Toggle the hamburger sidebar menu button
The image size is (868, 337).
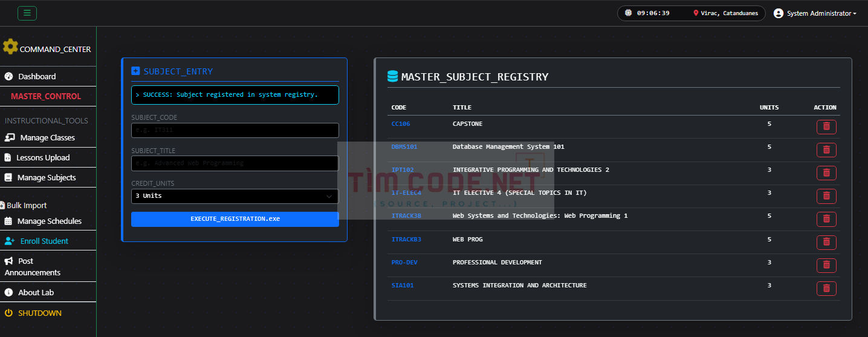click(x=27, y=13)
